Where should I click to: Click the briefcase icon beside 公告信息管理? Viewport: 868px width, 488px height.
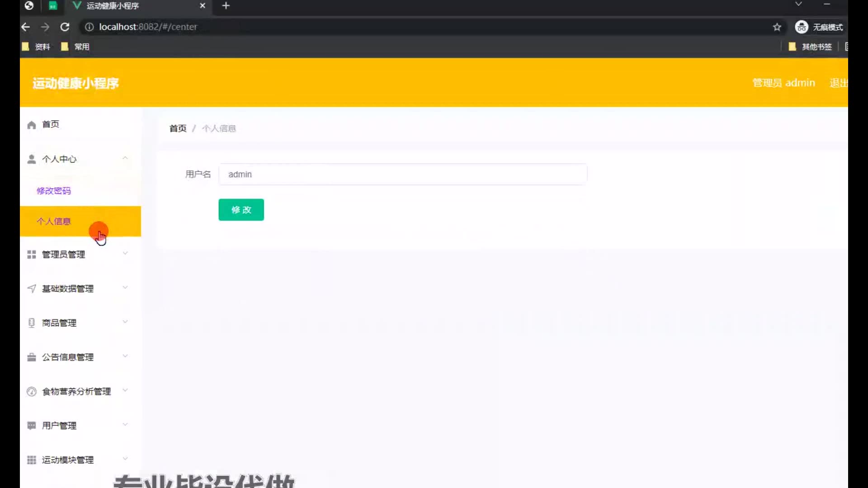[x=31, y=357]
